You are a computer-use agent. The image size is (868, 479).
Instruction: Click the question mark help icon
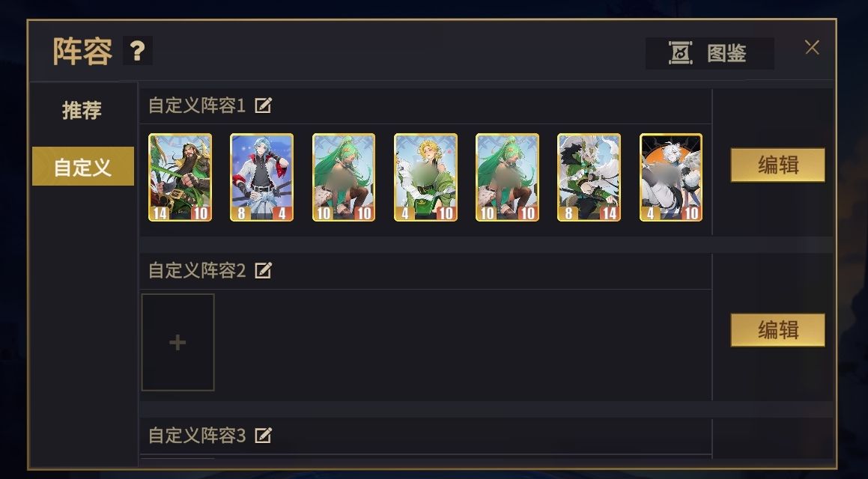point(137,51)
